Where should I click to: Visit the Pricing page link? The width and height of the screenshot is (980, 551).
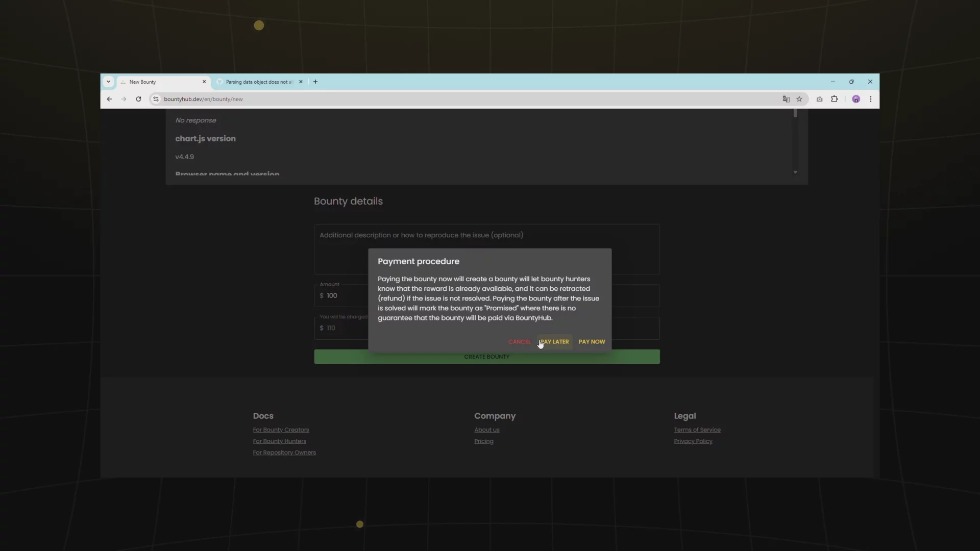(x=483, y=441)
